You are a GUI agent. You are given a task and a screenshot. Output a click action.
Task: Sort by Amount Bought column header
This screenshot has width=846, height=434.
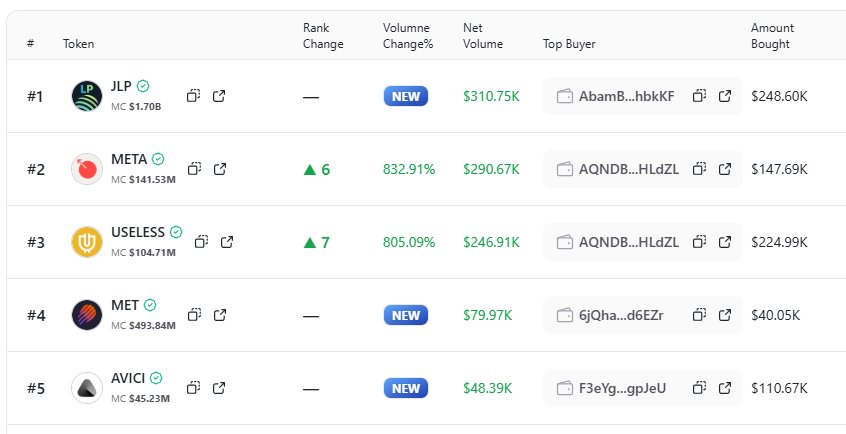pos(771,36)
